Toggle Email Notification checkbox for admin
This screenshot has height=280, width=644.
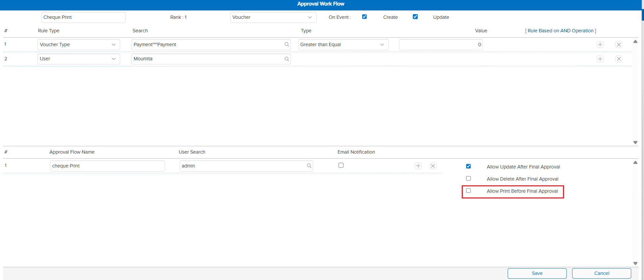(x=341, y=165)
